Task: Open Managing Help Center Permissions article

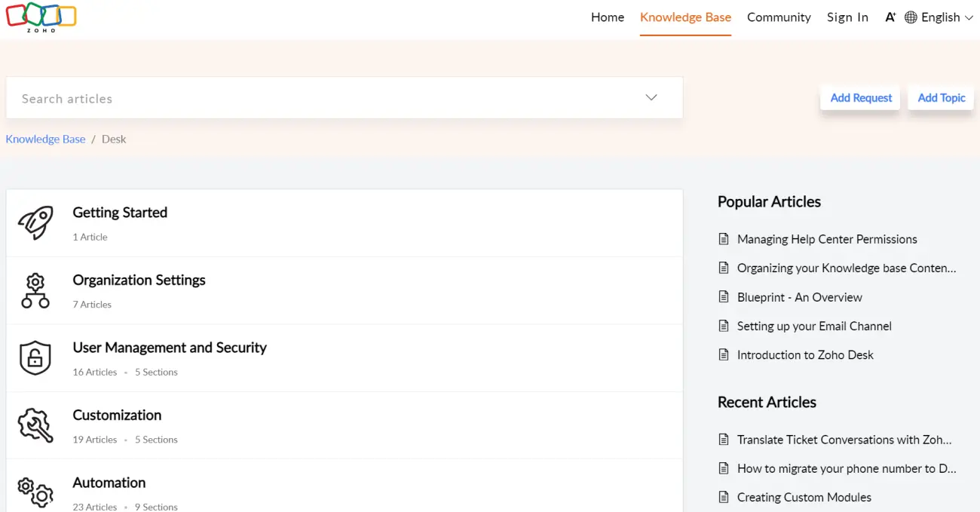Action: (827, 239)
